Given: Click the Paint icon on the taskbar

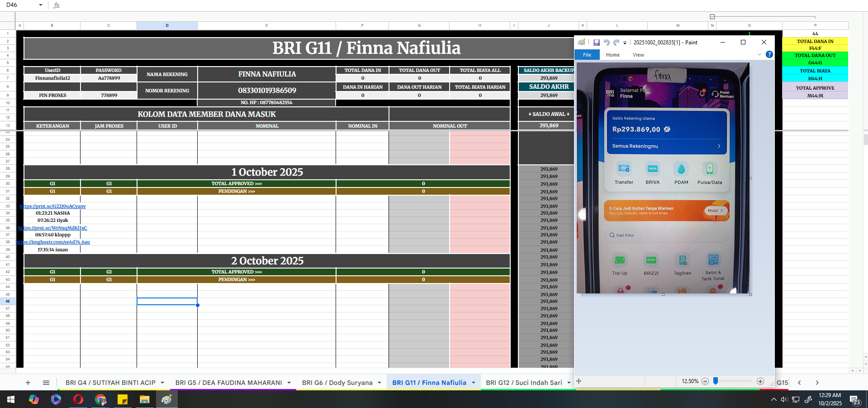Looking at the screenshot, I should tap(166, 399).
